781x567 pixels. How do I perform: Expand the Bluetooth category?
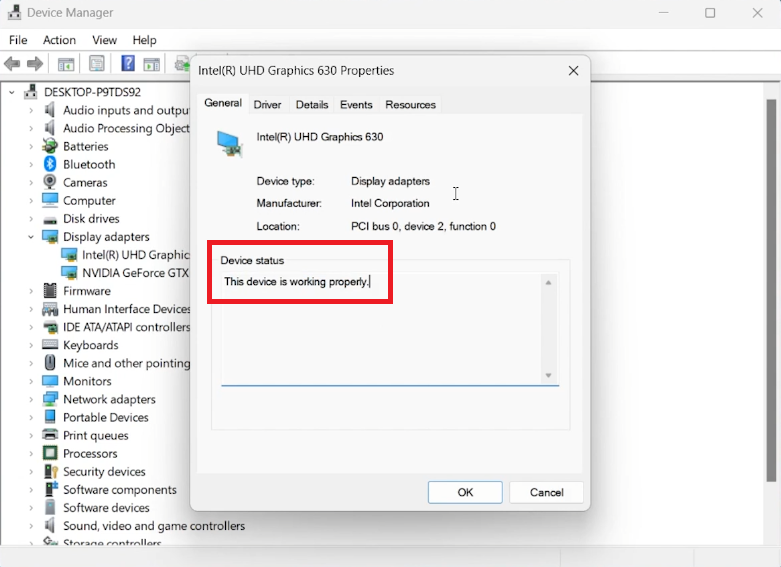[31, 164]
